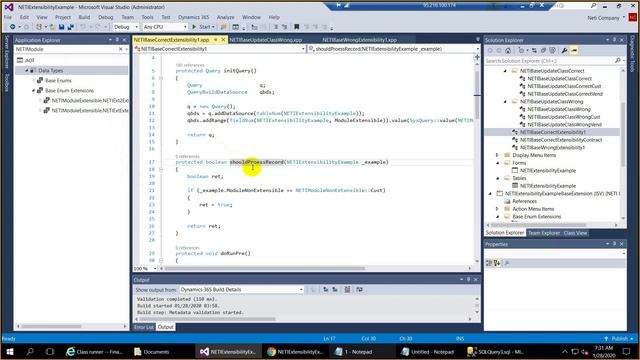This screenshot has width=640, height=360.
Task: Switch to the Error List tab
Action: 144,327
